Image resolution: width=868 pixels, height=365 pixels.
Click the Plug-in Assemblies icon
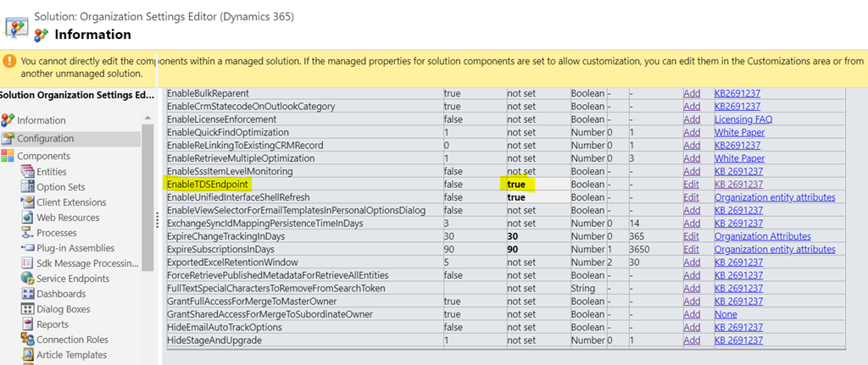pyautogui.click(x=28, y=248)
